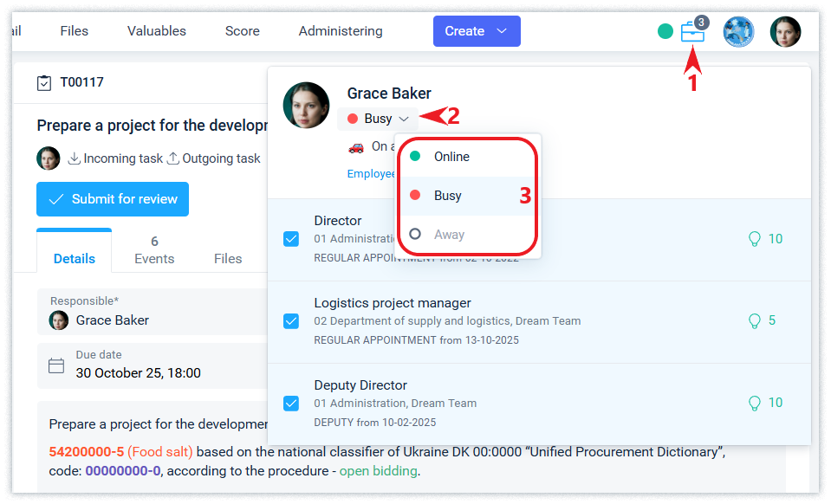Click the lightbulb icon on Logistics project manager row
The height and width of the screenshot is (504, 831).
[755, 321]
